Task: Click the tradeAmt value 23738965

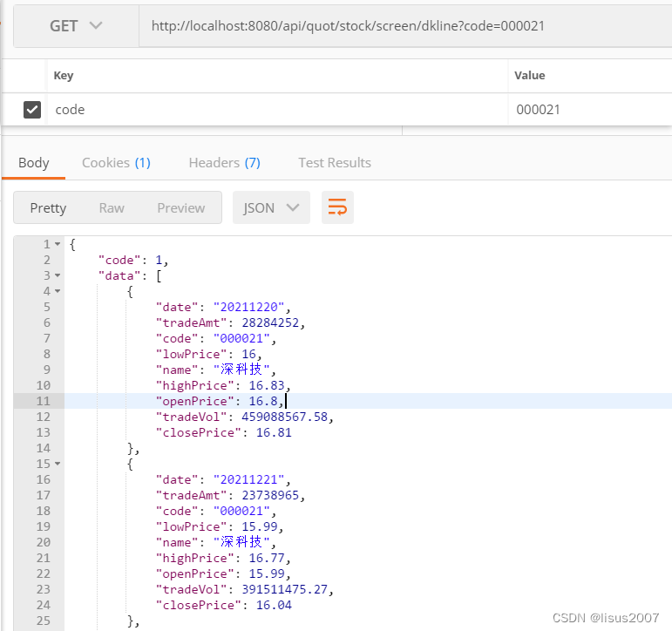Action: (270, 496)
